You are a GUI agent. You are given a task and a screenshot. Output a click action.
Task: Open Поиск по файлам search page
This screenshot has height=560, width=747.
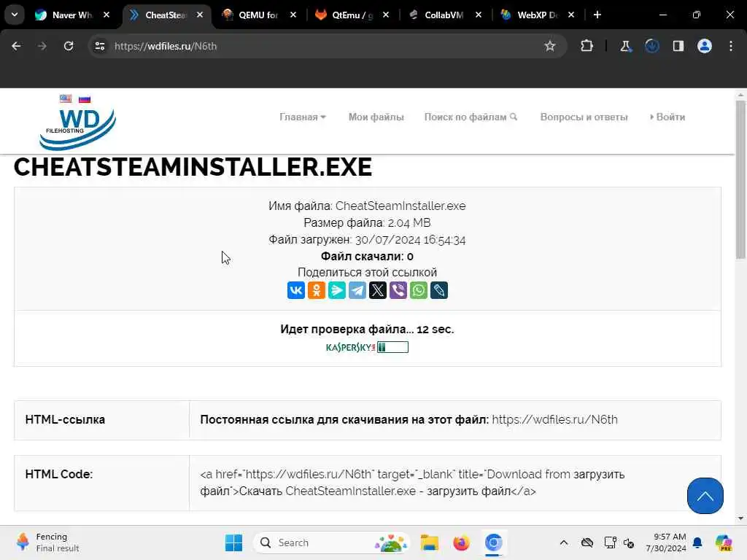(471, 117)
